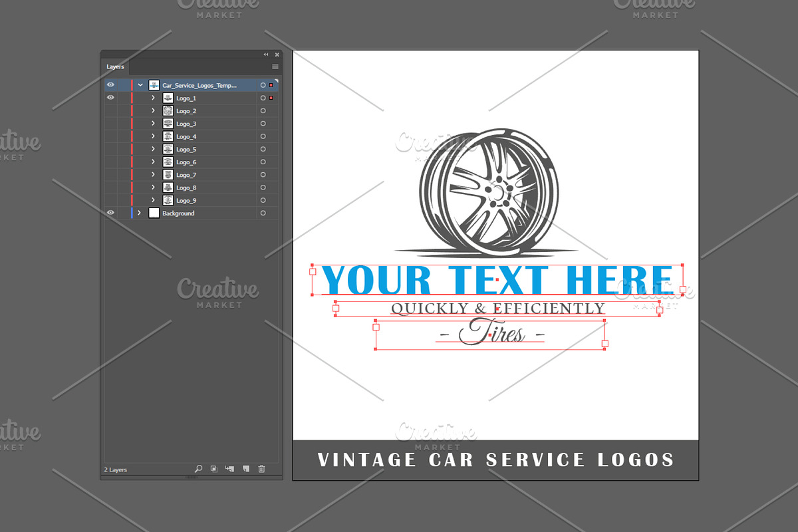
Task: Click the blue 'YOUR TEXT HERE' text object
Action: pos(497,279)
